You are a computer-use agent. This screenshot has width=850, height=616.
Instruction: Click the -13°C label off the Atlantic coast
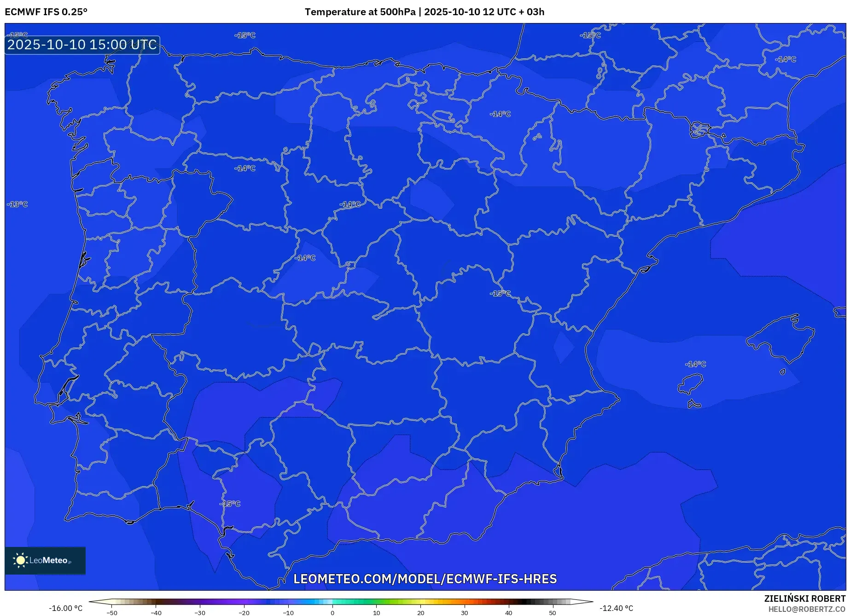tap(17, 204)
